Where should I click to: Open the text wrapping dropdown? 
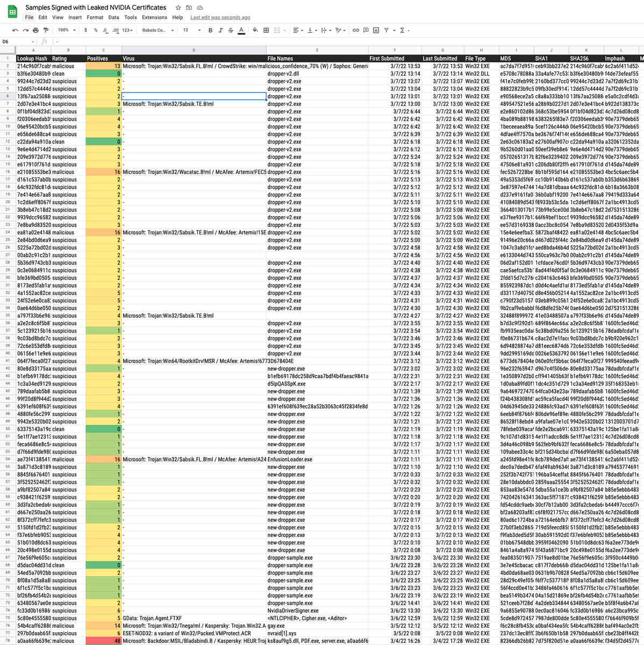(x=326, y=30)
